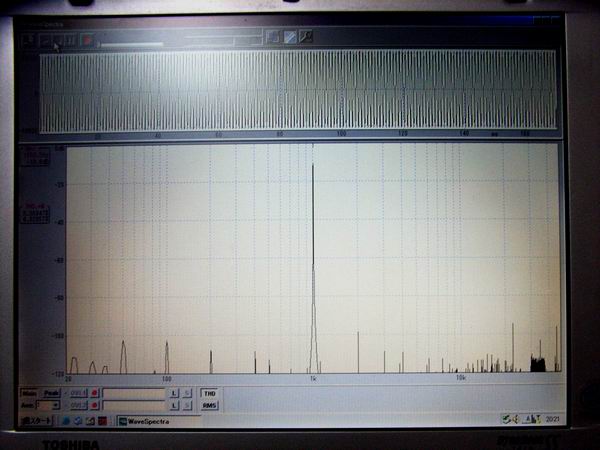Open the averaging count dropdown
Screen dimensions: 600x450
[x=55, y=405]
